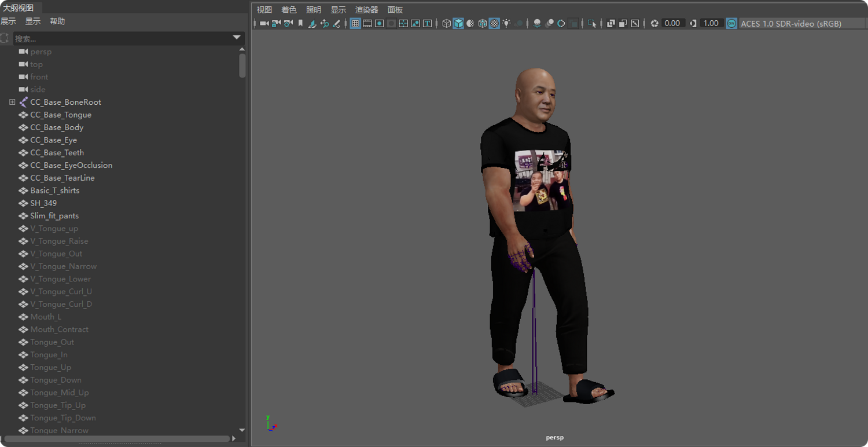Open the 视图 menu in the viewport
The width and height of the screenshot is (868, 447).
click(264, 10)
